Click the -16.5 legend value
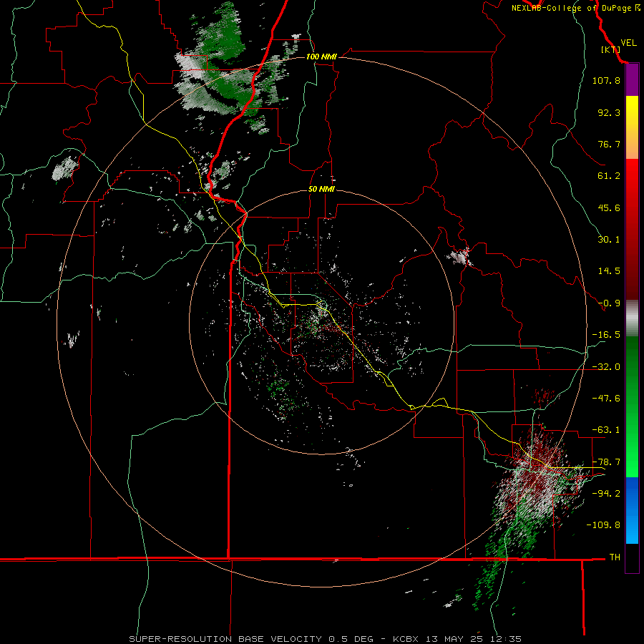Viewport: 644px width, 644px height. [606, 335]
